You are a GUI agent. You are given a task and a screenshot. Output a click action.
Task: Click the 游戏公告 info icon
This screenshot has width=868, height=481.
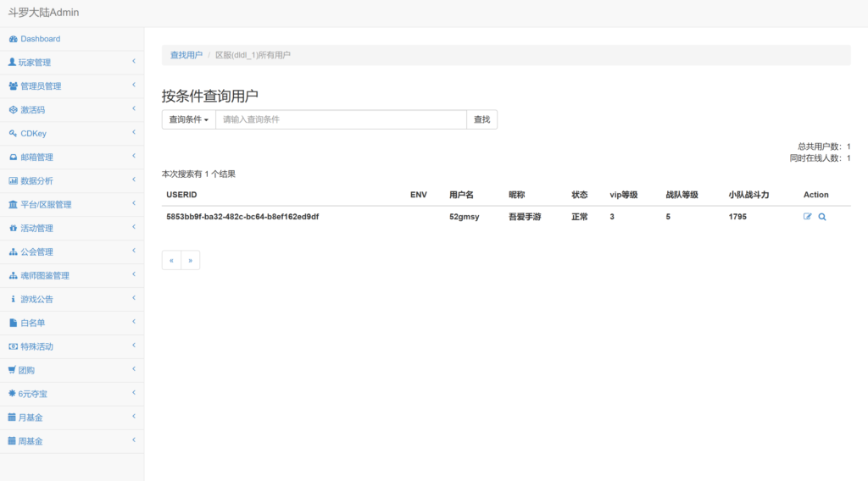[13, 299]
